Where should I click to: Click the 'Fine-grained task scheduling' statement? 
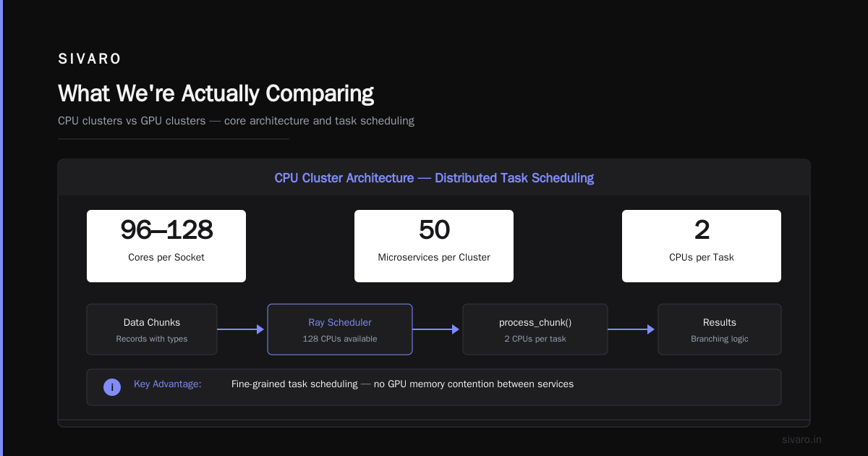402,384
